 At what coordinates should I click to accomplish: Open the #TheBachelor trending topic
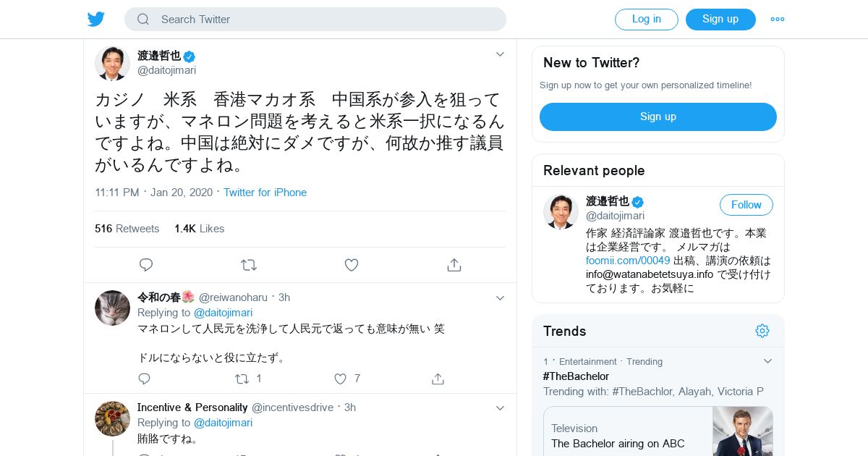tap(576, 376)
